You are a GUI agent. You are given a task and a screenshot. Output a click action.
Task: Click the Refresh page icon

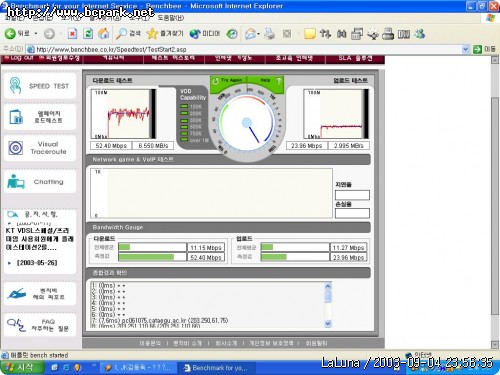click(88, 33)
